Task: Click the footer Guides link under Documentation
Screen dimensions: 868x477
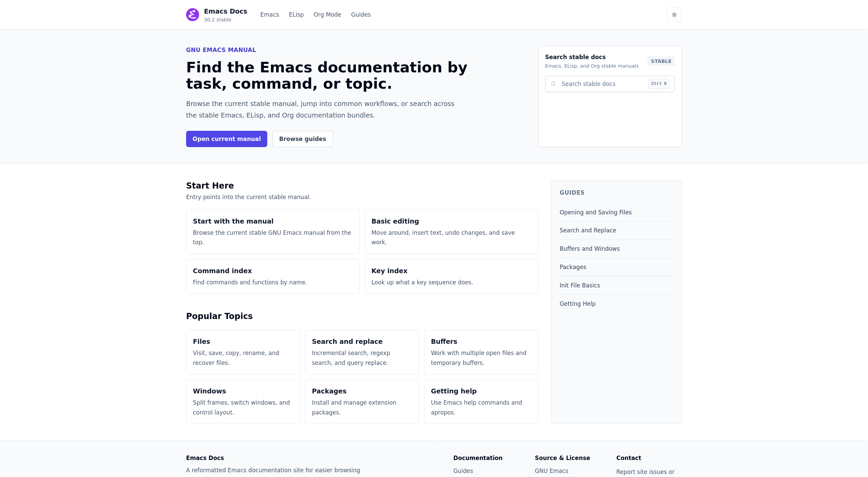Action: tap(463, 471)
